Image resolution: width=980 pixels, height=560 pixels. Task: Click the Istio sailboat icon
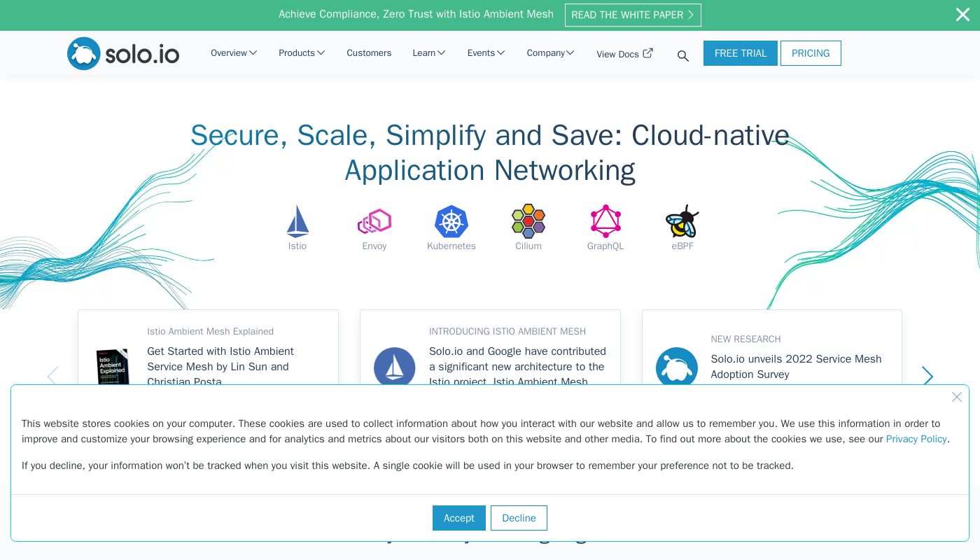[297, 221]
